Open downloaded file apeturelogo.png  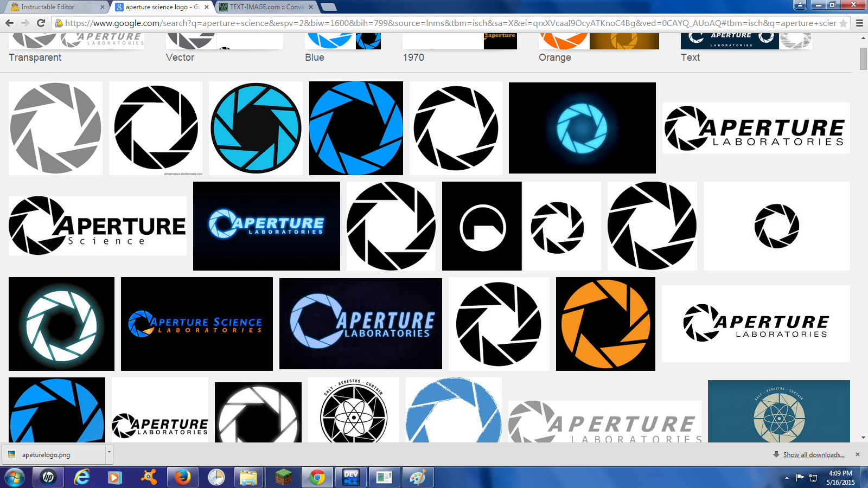pos(53,454)
